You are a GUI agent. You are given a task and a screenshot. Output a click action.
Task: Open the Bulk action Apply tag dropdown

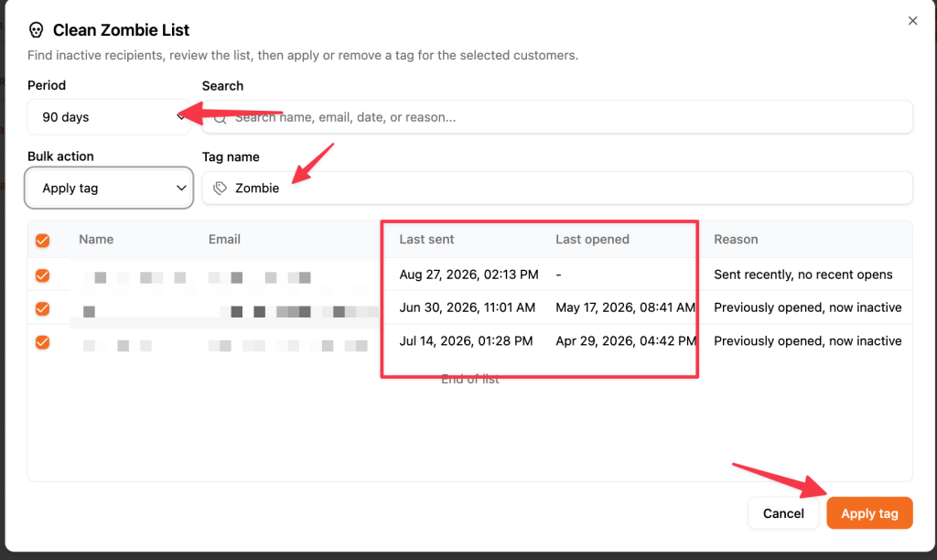tap(109, 188)
